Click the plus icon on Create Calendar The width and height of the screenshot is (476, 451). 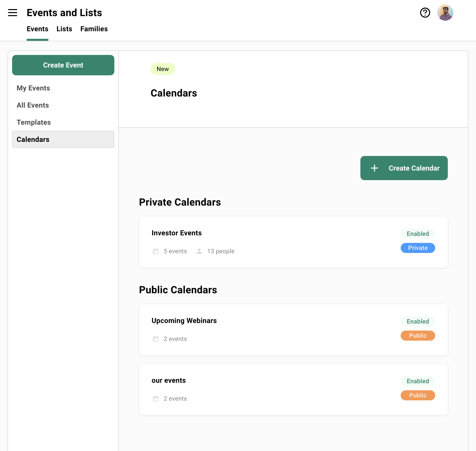coord(374,168)
